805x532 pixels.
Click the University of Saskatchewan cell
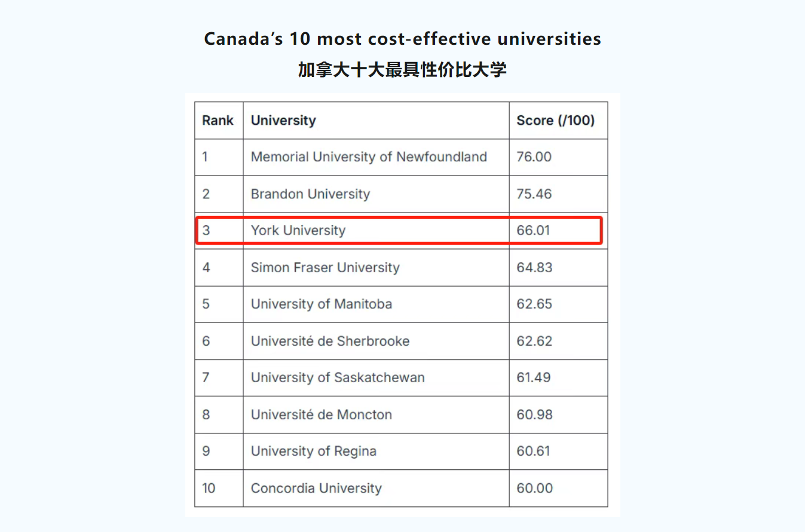coord(338,378)
